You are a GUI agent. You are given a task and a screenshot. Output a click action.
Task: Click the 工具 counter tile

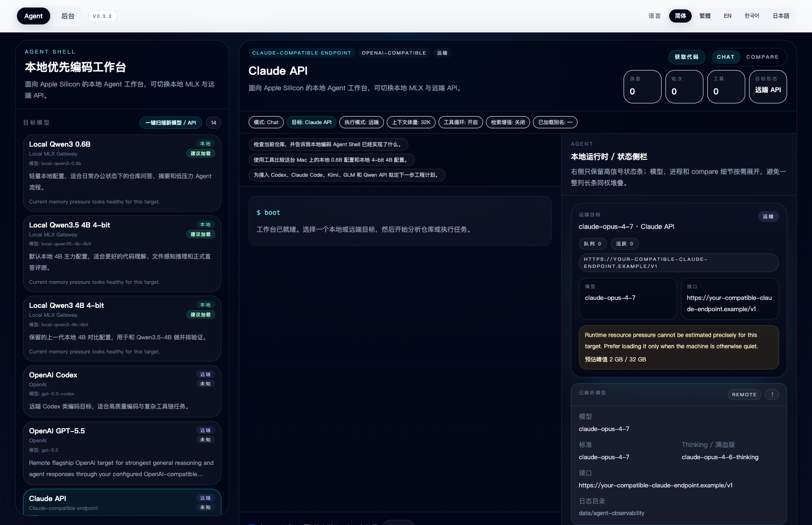click(726, 86)
